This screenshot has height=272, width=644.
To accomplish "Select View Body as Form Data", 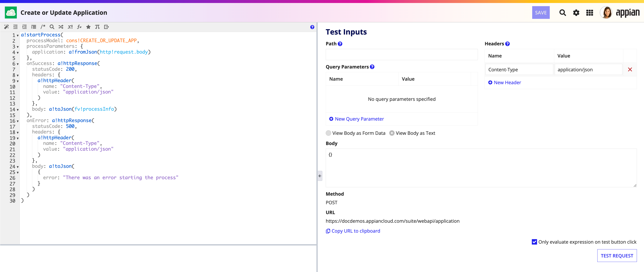I will click(x=329, y=133).
